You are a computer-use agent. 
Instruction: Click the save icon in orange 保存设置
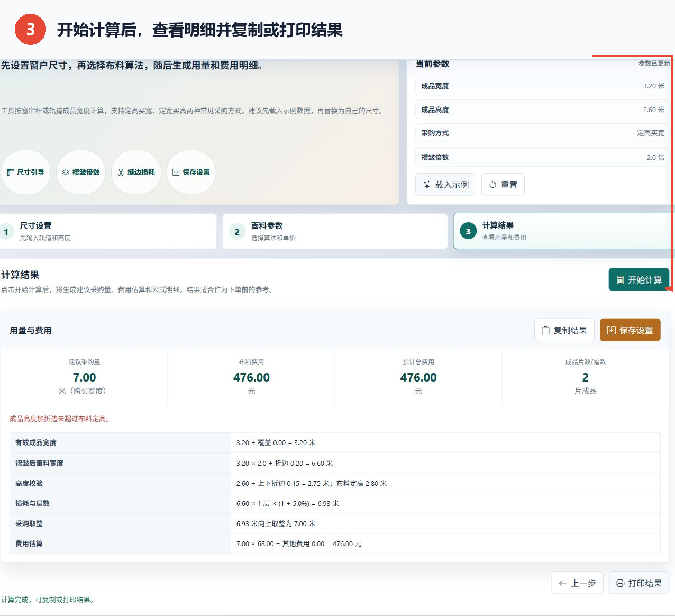click(x=611, y=330)
